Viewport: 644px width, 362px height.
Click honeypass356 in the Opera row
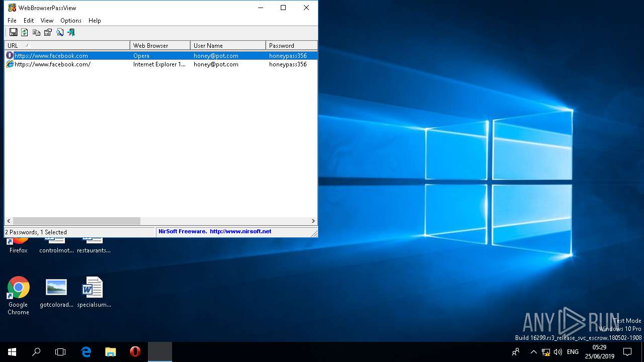(288, 56)
